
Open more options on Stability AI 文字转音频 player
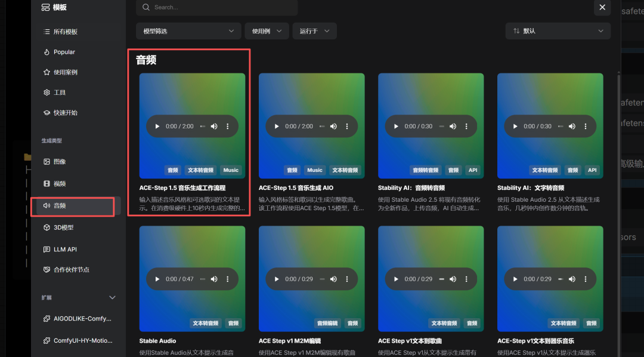[x=586, y=127]
